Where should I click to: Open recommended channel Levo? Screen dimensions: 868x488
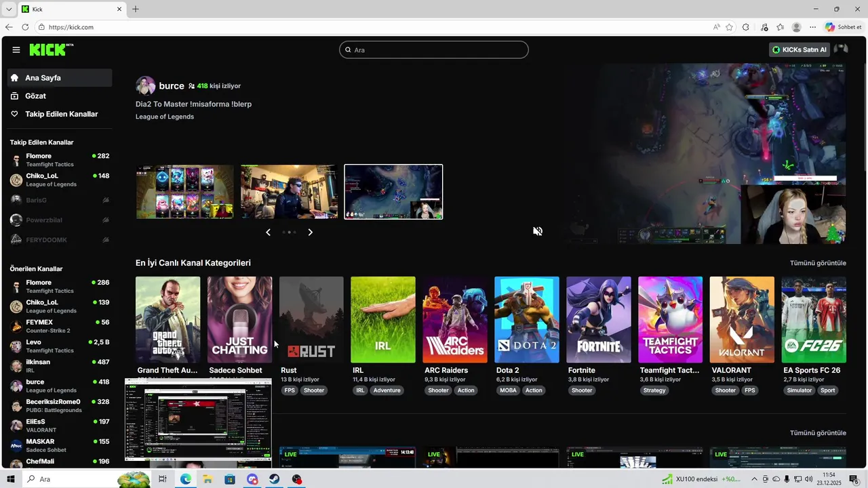coord(60,346)
